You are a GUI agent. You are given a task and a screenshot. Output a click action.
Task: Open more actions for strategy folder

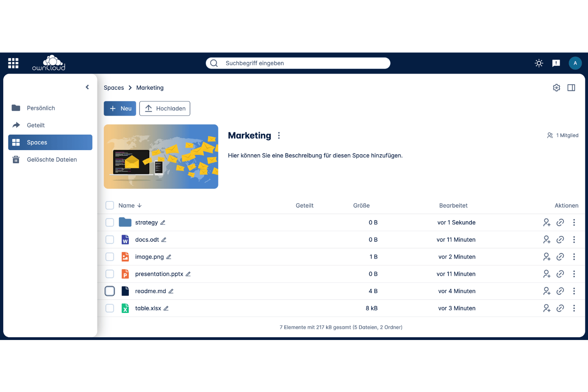[574, 222]
